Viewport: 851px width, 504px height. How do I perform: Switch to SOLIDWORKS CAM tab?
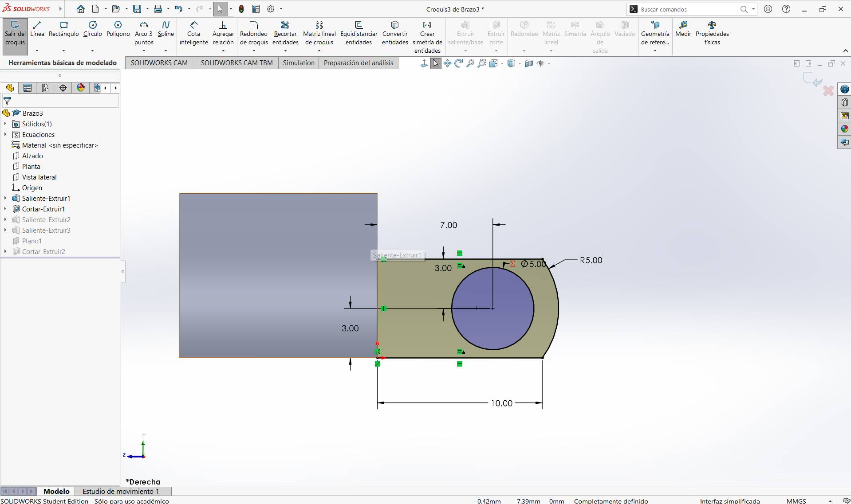pyautogui.click(x=159, y=63)
